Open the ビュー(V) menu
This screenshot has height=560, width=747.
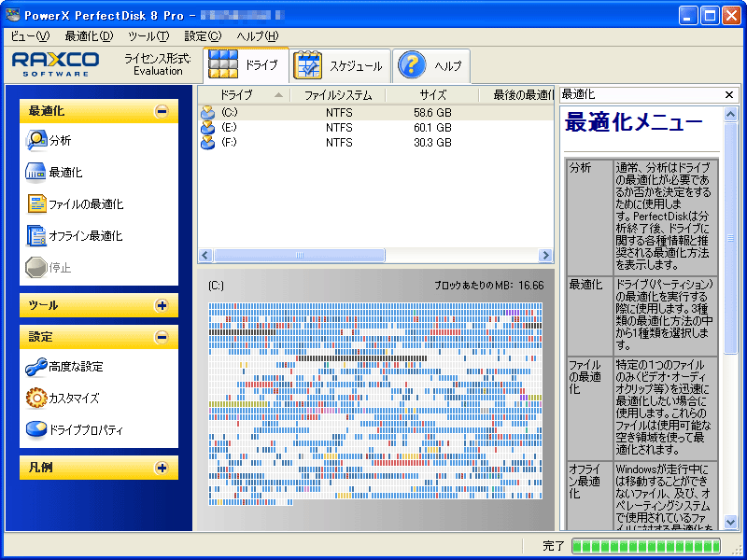[30, 36]
